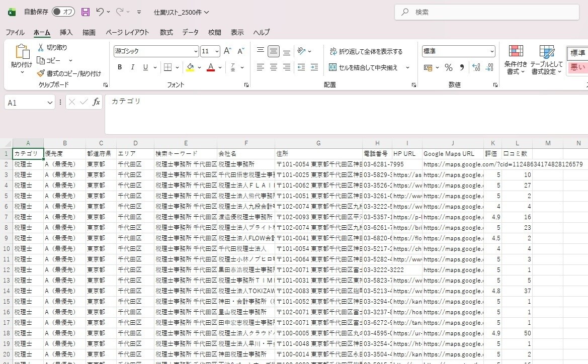Select column header G
The width and height of the screenshot is (588, 364).
[x=318, y=143]
